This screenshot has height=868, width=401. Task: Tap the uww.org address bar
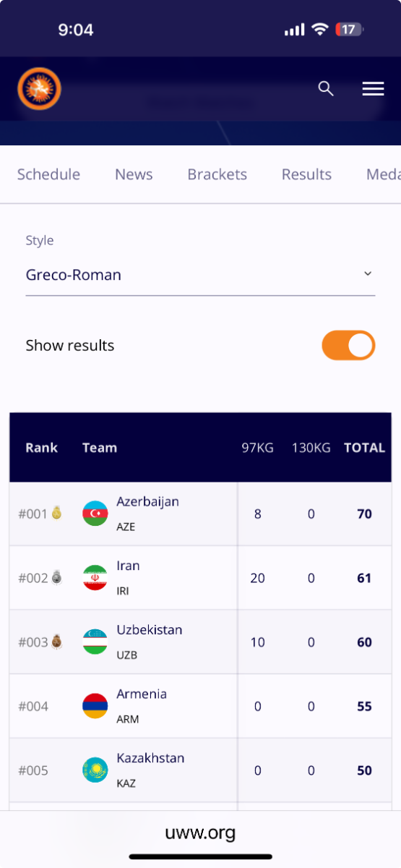pyautogui.click(x=200, y=833)
